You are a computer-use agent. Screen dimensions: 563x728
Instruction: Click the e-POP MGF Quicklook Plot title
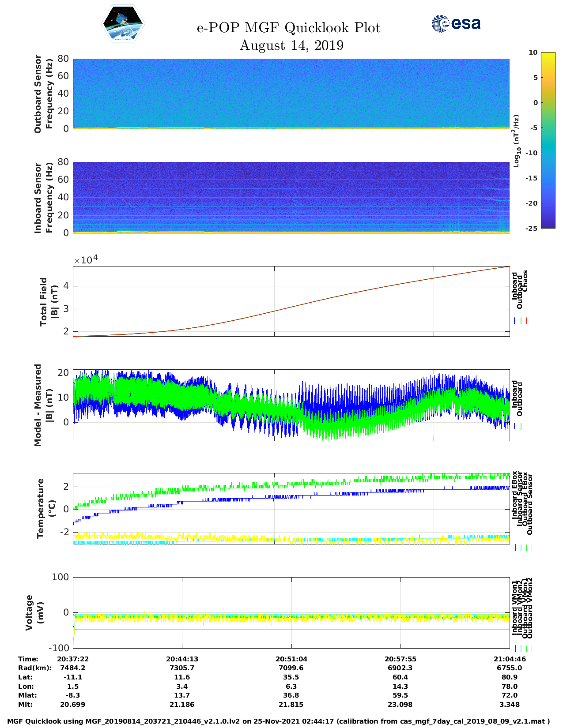click(x=288, y=28)
